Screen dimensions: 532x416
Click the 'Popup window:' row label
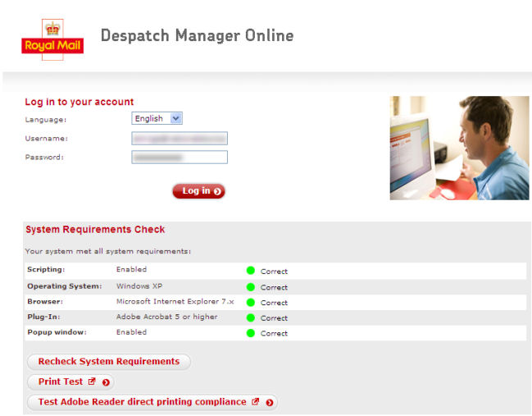[x=57, y=332]
